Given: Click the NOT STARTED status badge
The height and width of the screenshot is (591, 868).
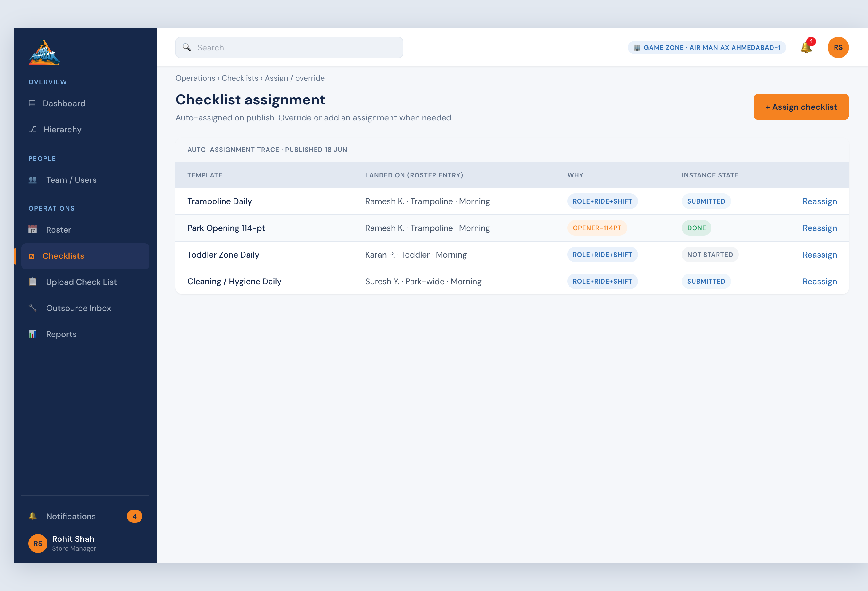Looking at the screenshot, I should 710,255.
